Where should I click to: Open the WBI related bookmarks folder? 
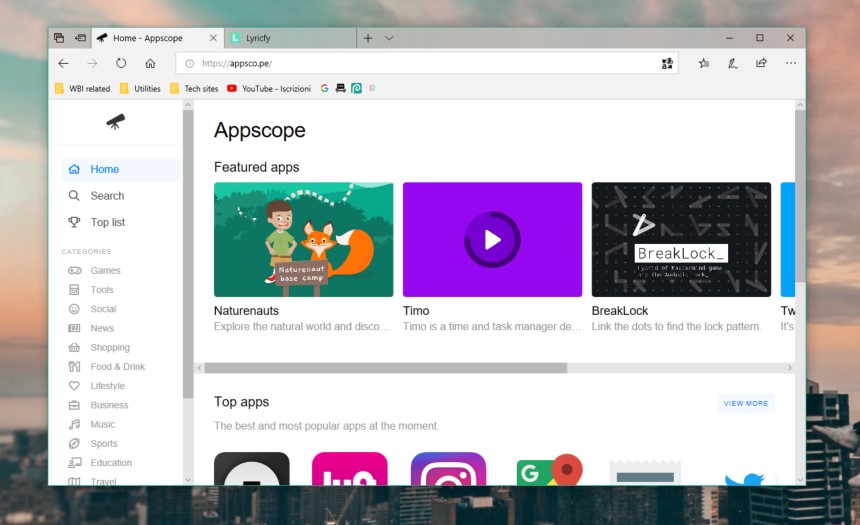coord(83,88)
